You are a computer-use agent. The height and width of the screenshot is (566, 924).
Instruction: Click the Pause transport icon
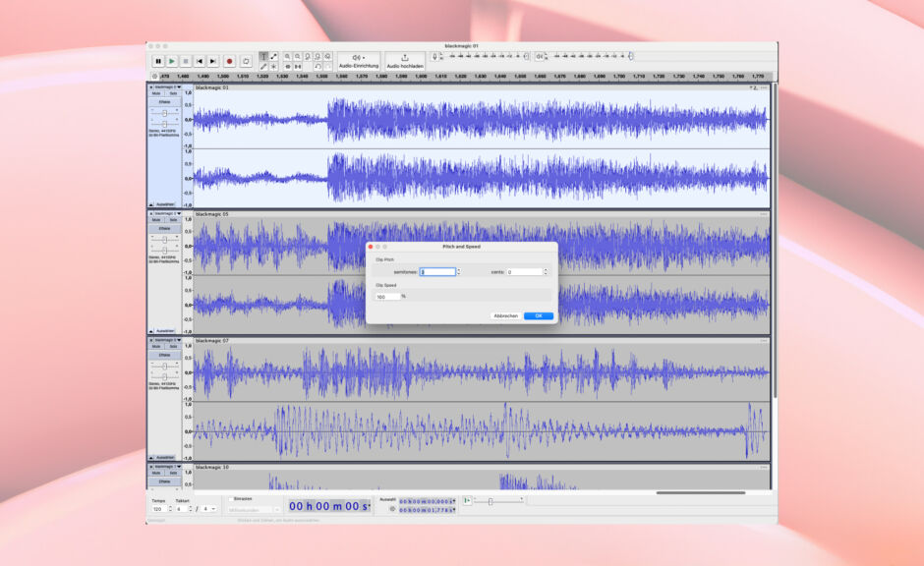[158, 61]
